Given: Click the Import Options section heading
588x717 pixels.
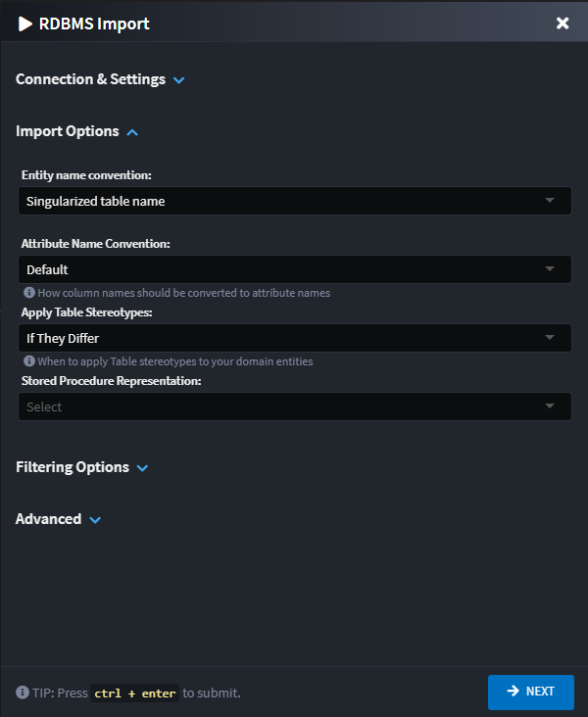Looking at the screenshot, I should tap(68, 131).
